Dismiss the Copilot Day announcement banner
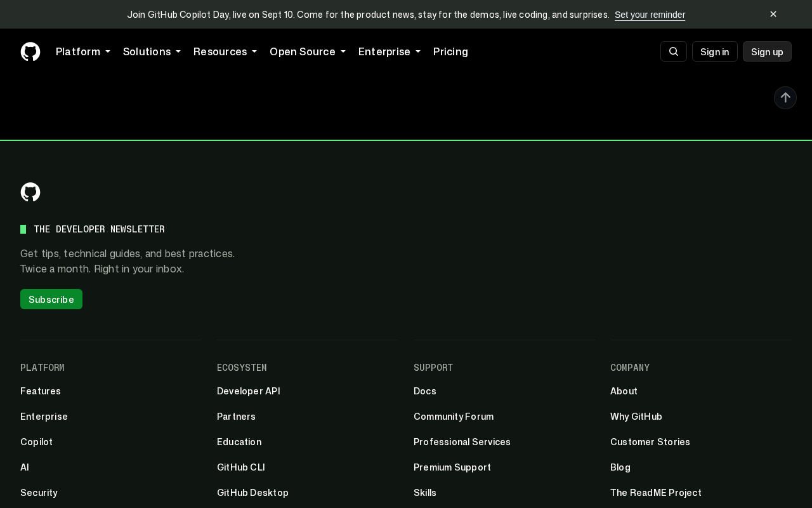 point(773,14)
